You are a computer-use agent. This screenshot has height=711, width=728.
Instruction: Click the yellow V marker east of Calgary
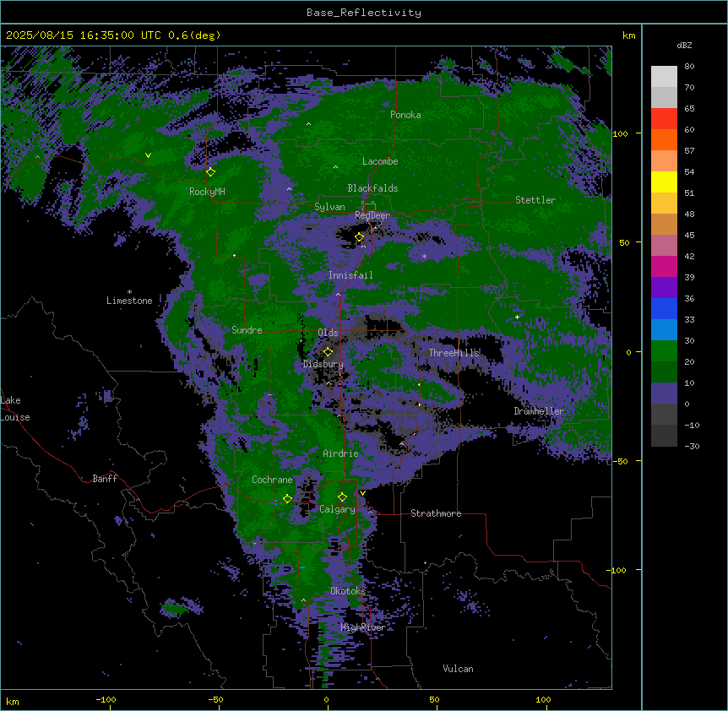362,493
